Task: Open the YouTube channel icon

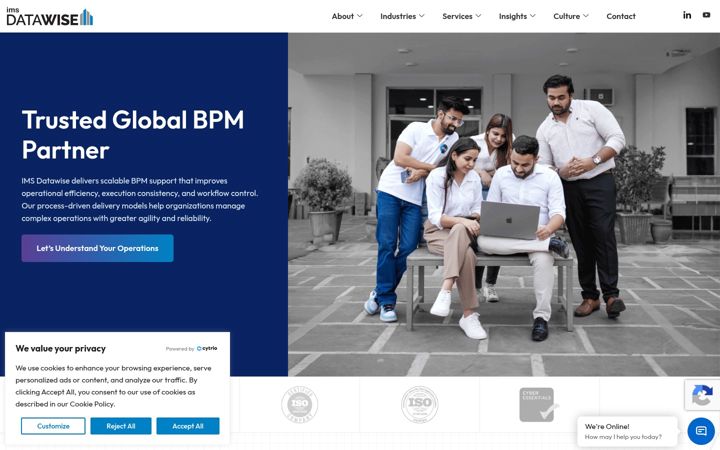Action: click(x=706, y=15)
